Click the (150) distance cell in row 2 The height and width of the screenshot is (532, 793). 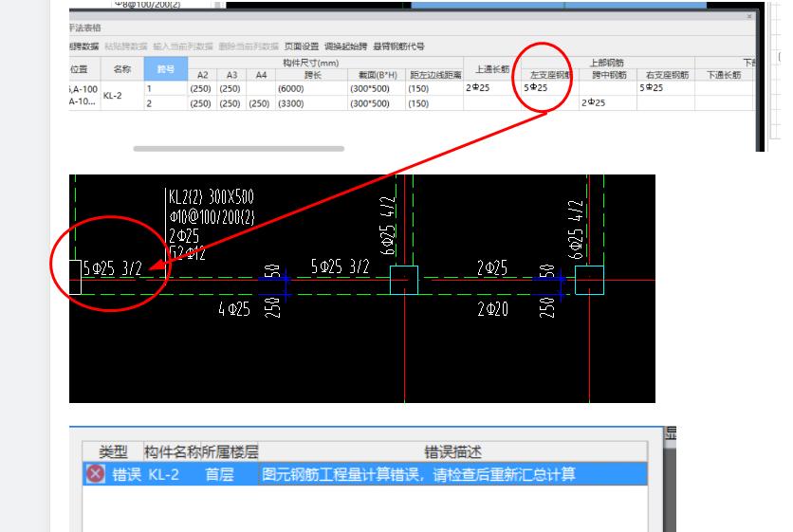coord(435,103)
